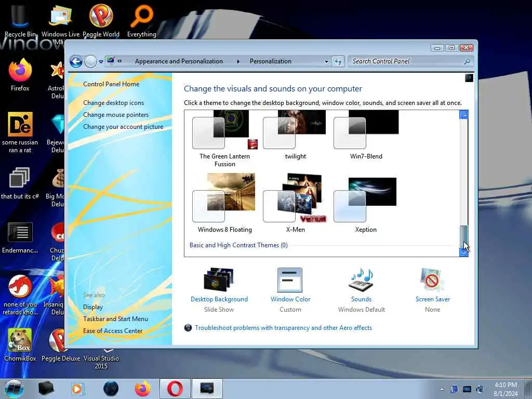Open Taskbar and Start Menu link
This screenshot has width=532, height=399.
(115, 319)
